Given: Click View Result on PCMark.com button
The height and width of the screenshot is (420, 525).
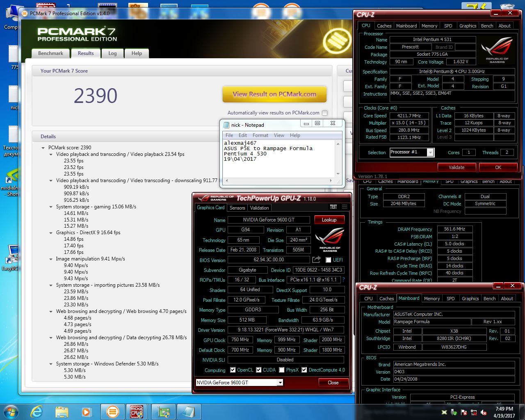Looking at the screenshot, I should (x=274, y=94).
